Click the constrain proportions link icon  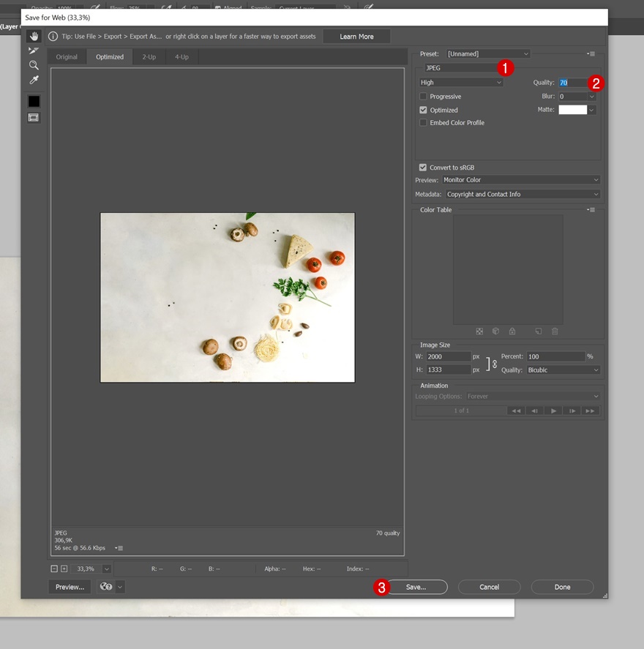pos(494,364)
